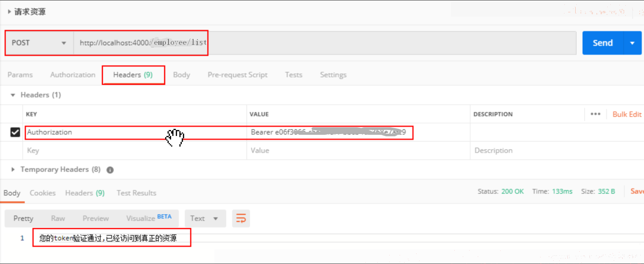Image resolution: width=644 pixels, height=264 pixels.
Task: Click response line 1 text
Action: pos(108,238)
